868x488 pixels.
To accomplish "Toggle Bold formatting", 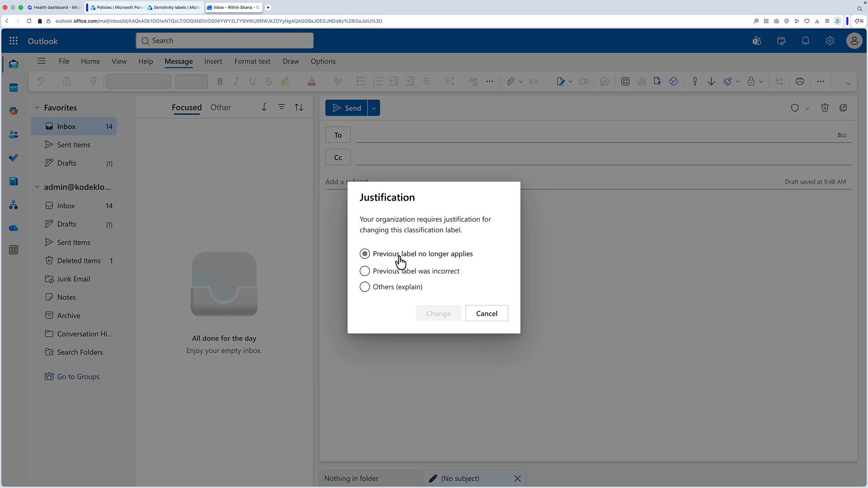I will pyautogui.click(x=220, y=81).
